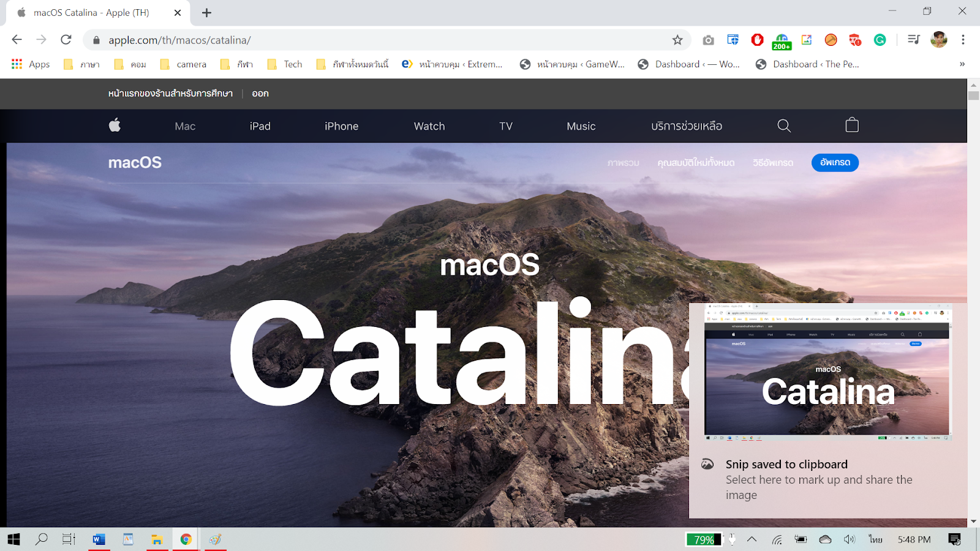
Task: Open the Chrome three-dot menu
Action: [963, 40]
